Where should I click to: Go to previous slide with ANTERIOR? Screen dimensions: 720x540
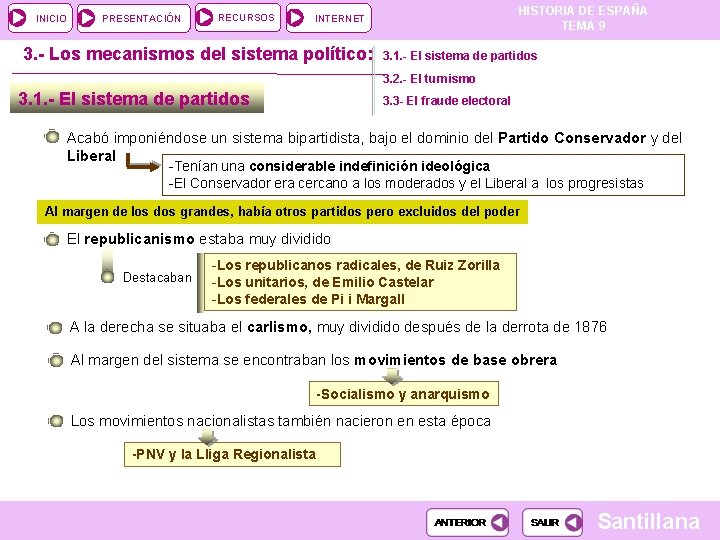[467, 522]
